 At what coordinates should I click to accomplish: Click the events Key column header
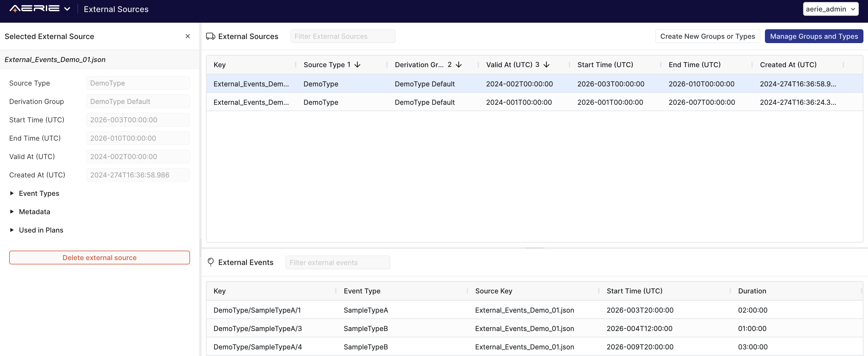tap(219, 291)
